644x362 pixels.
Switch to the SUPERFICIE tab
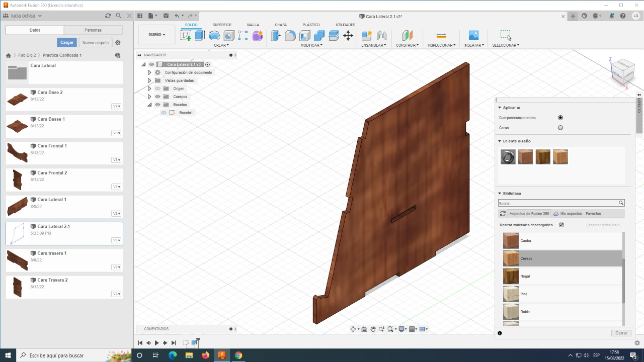point(222,25)
